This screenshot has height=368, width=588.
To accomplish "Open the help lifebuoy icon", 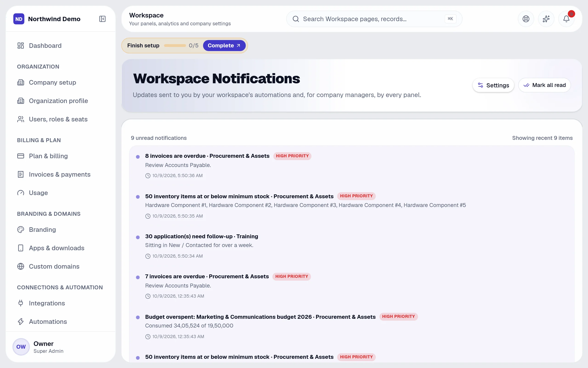I will point(526,19).
